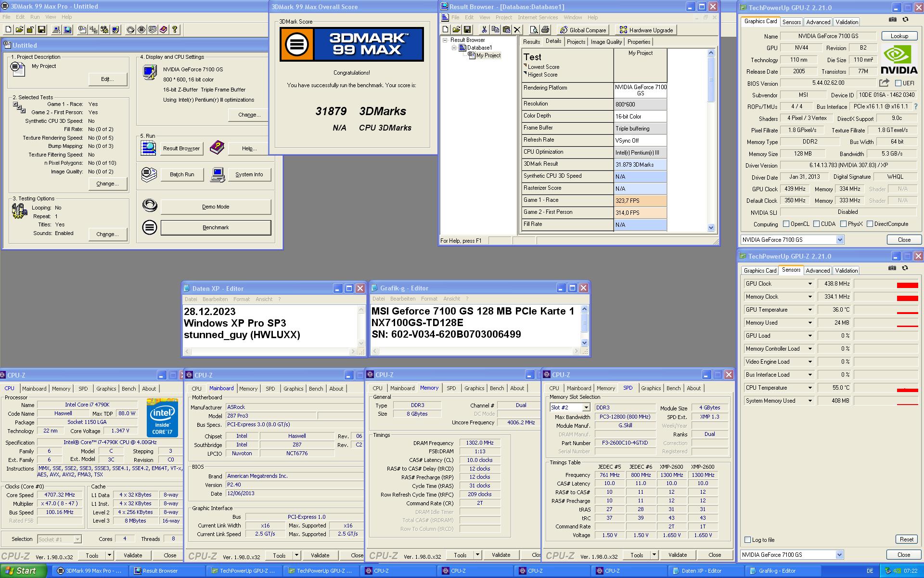Switch to Results tab in Result Browser
Viewport: 924px width, 578px height.
[x=531, y=42]
